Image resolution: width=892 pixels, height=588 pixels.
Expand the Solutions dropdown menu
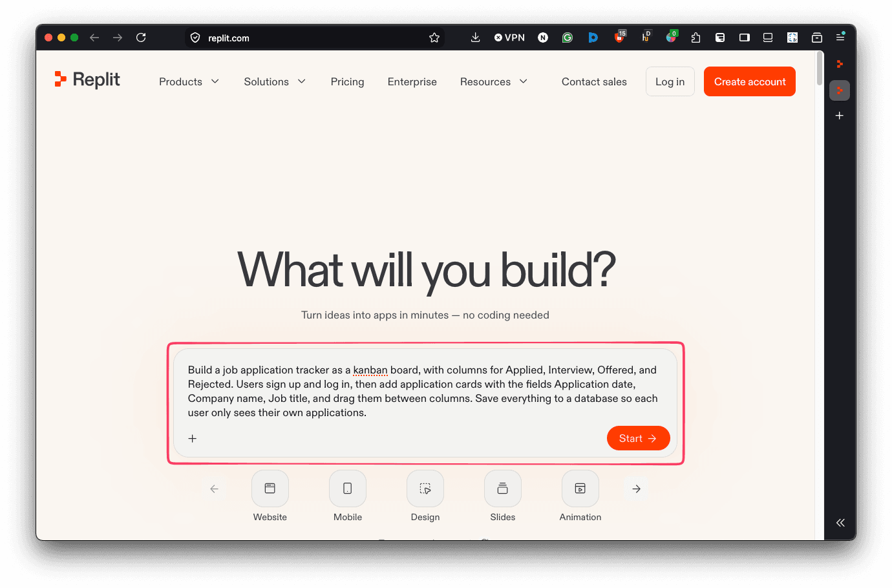point(275,81)
